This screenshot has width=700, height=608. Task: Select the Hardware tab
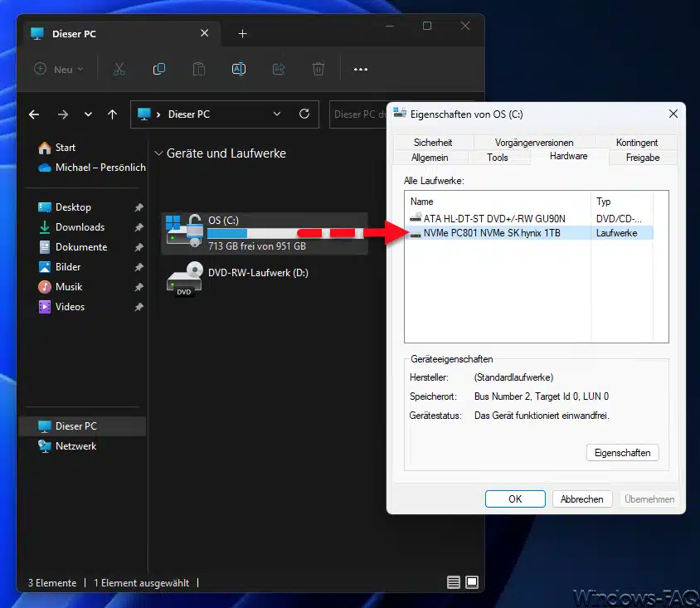(x=569, y=156)
